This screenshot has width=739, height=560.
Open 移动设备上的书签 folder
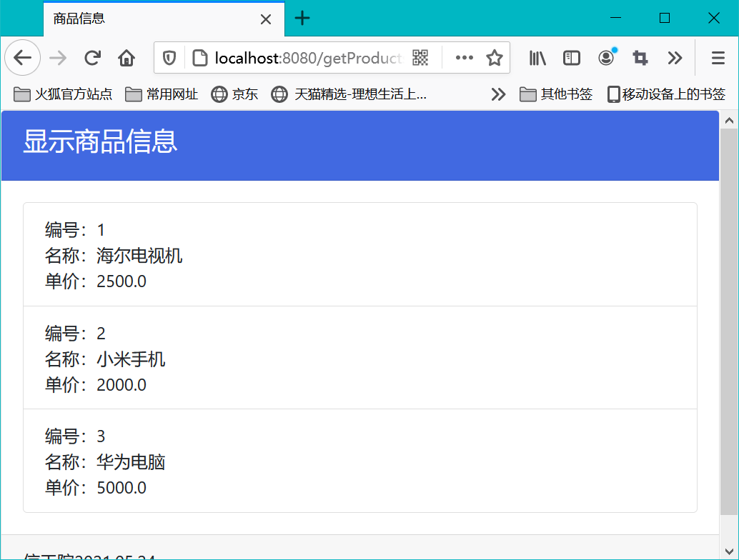[666, 94]
